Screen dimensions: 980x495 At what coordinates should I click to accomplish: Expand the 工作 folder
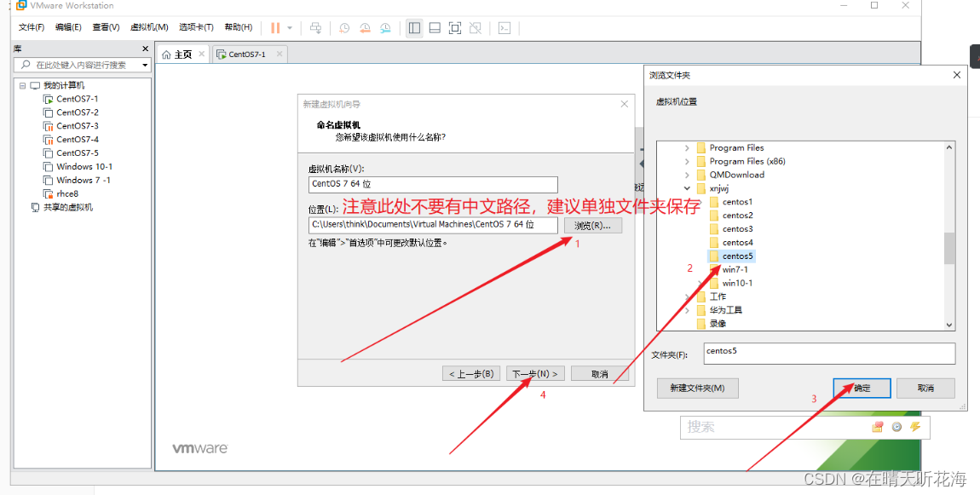coord(687,296)
